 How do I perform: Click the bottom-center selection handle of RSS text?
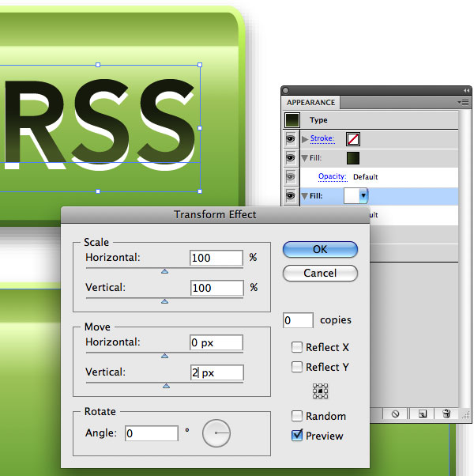98,191
